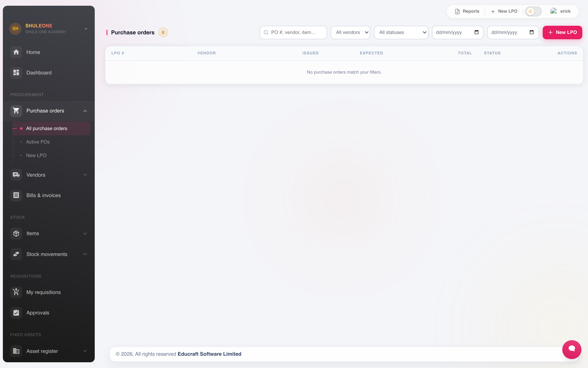Click the 'No purchase orders match your filters.' message
Screen dimensions: 588x368
[344, 72]
